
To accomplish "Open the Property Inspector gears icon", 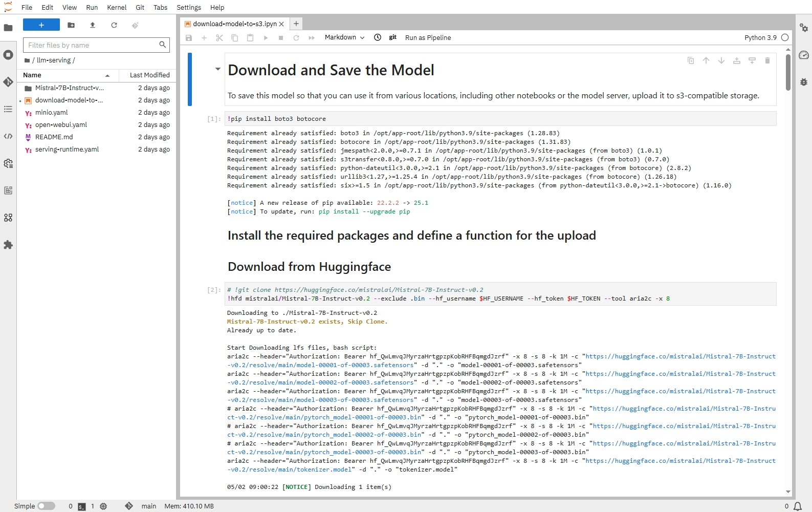I will 804,28.
